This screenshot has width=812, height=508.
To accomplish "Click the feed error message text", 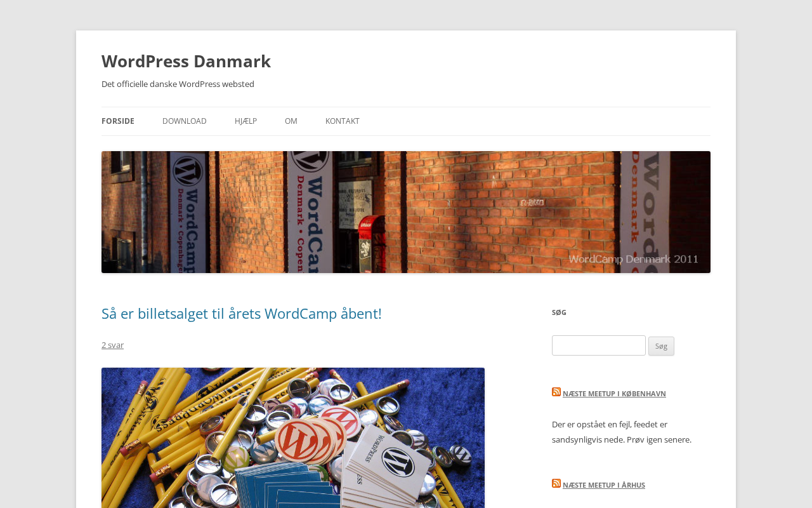I will (x=622, y=432).
